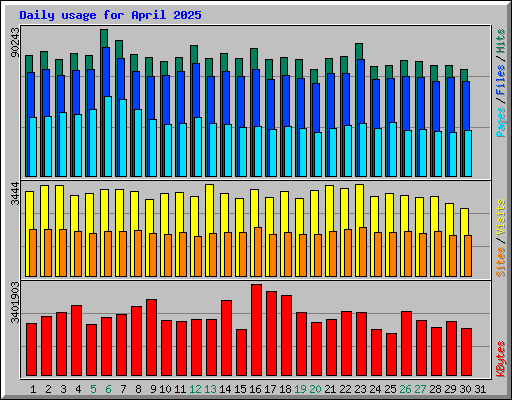Viewport: 512px width, 400px height.
Task: Click the red KBytes bar for day 14
Action: tap(226, 338)
